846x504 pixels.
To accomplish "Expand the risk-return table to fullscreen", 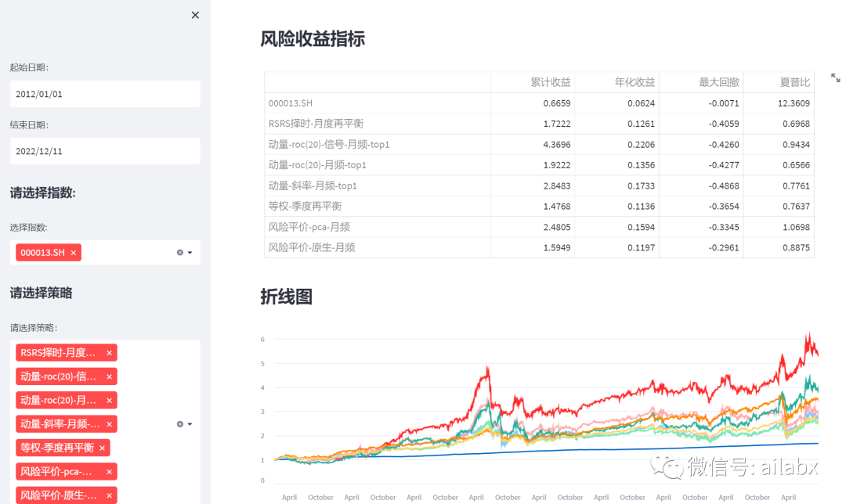I will tap(836, 77).
